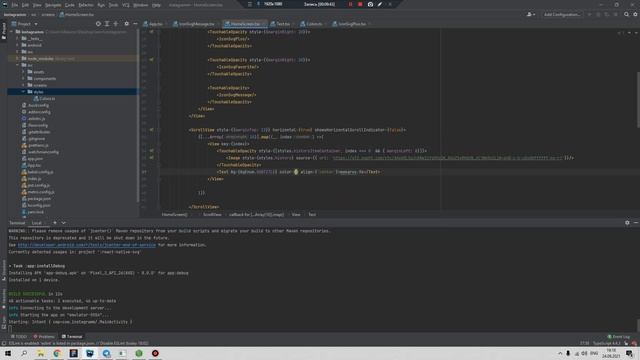Viewport: 640px width, 360px height.
Task: Pause the screen recording
Action: (x=350, y=4)
